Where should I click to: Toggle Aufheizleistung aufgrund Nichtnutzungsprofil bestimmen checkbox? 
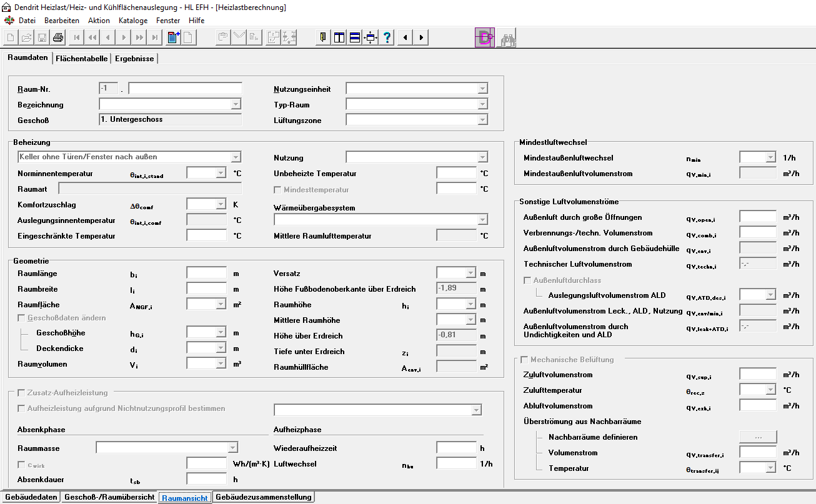tap(22, 408)
